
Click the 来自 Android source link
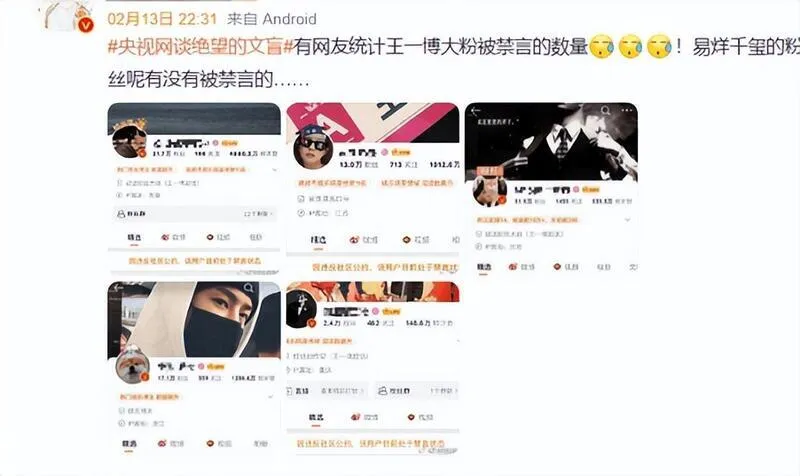pyautogui.click(x=272, y=19)
